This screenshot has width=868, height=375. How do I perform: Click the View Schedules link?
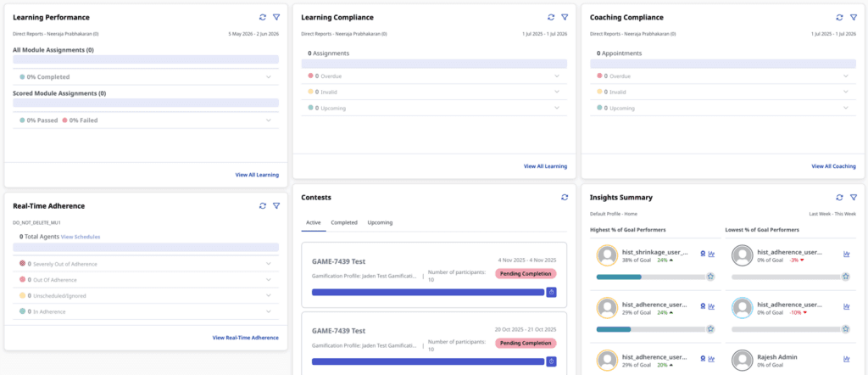tap(81, 237)
